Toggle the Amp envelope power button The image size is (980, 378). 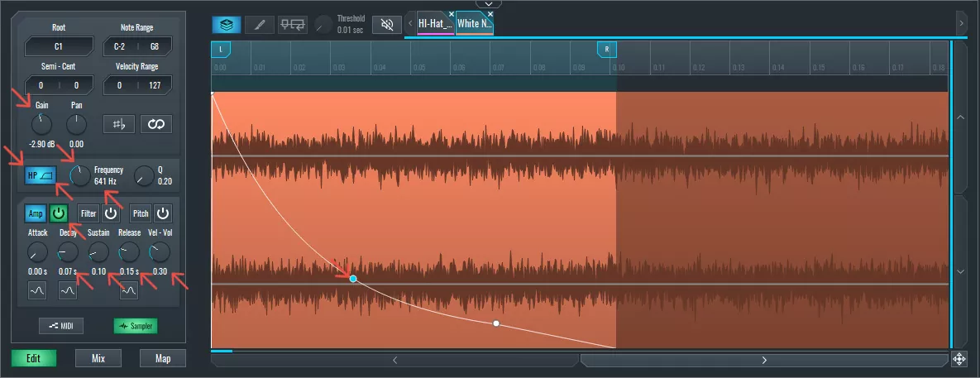tap(58, 213)
